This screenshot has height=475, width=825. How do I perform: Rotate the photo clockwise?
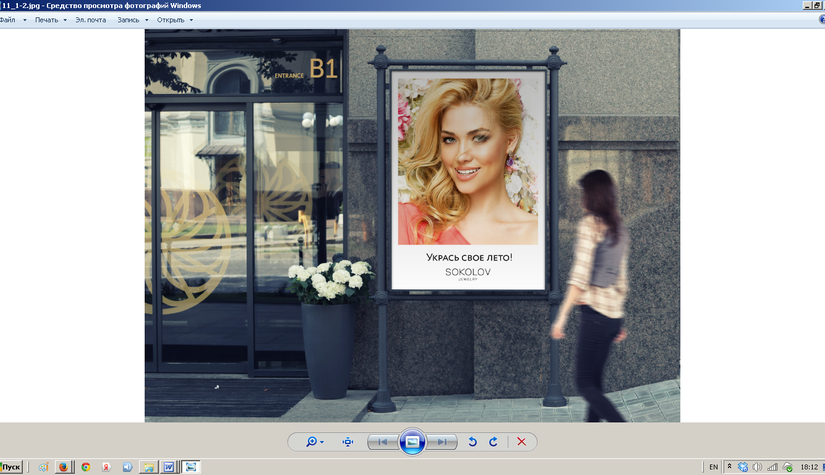coord(493,442)
